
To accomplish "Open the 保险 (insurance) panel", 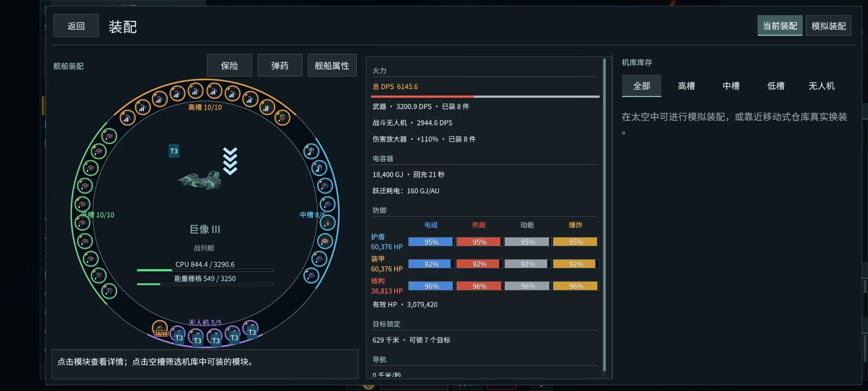I will [229, 66].
